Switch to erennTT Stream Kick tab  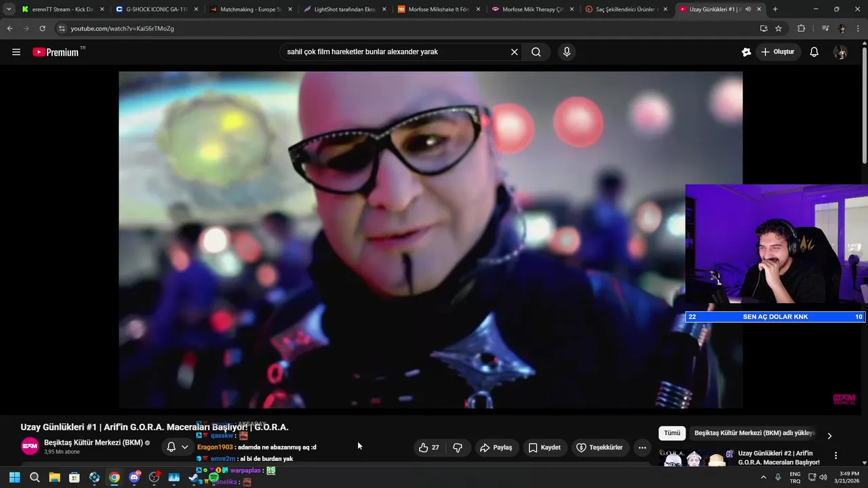coord(62,9)
